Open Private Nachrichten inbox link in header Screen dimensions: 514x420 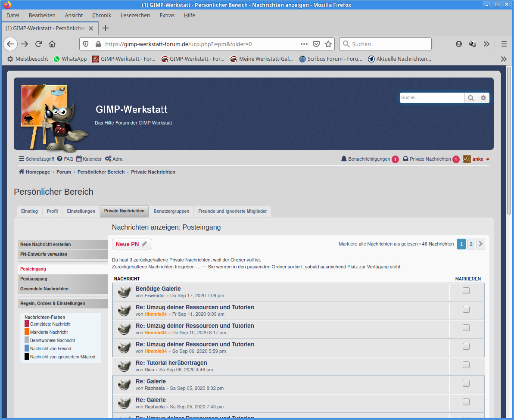point(431,159)
